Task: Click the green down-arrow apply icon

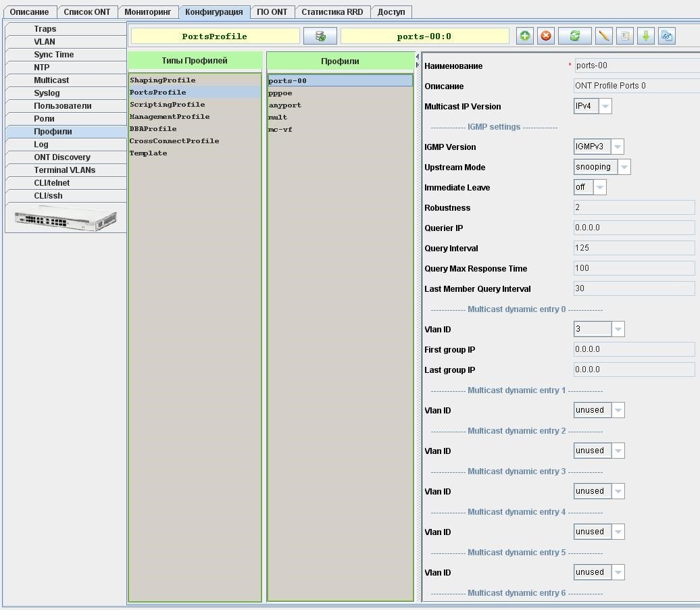Action: (646, 36)
